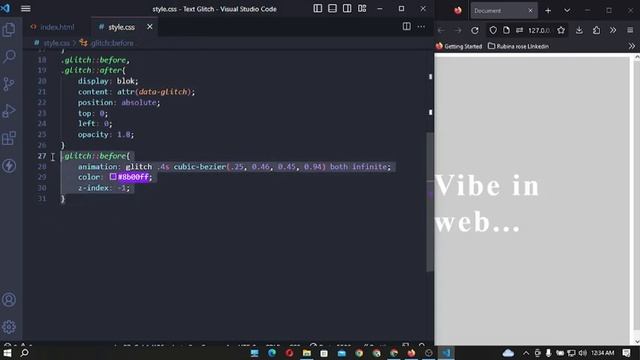Open Run and Debug view
640x360 pixels.
click(x=9, y=111)
